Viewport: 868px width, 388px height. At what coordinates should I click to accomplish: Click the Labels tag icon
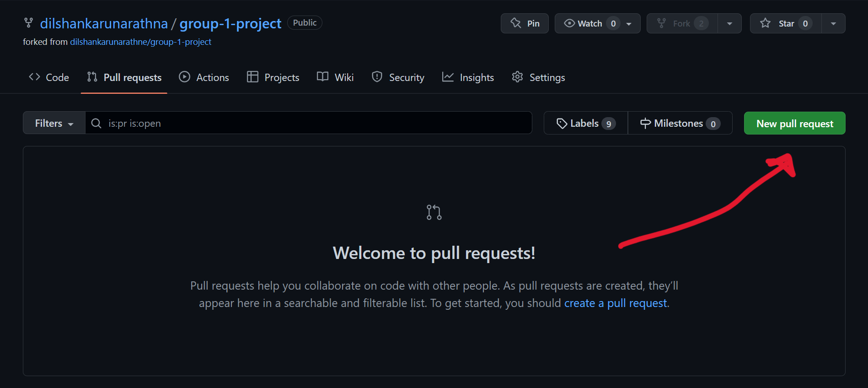(x=562, y=124)
